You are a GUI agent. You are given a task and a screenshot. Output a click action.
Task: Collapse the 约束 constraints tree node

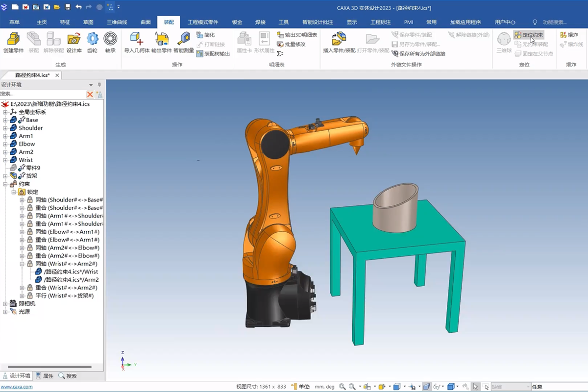pos(5,184)
